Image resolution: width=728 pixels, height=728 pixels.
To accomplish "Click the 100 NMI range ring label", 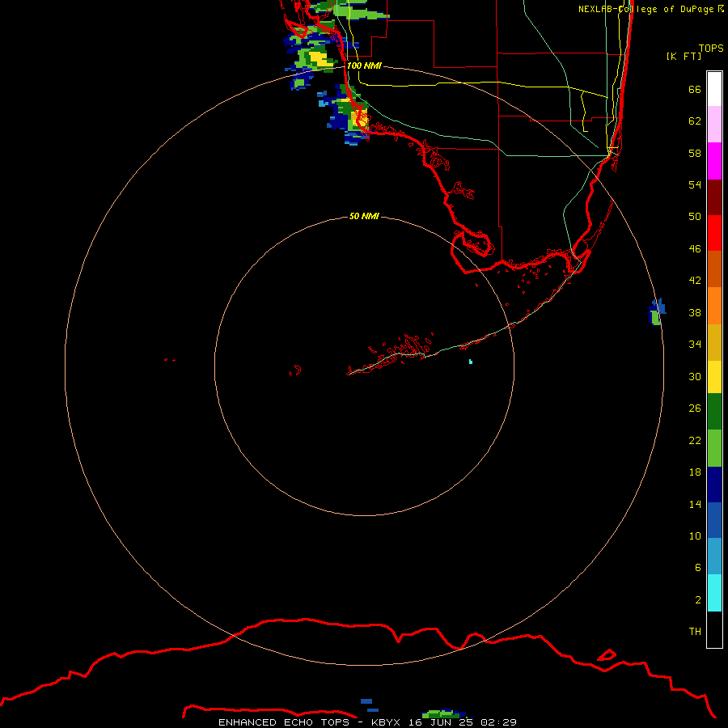I will click(364, 66).
